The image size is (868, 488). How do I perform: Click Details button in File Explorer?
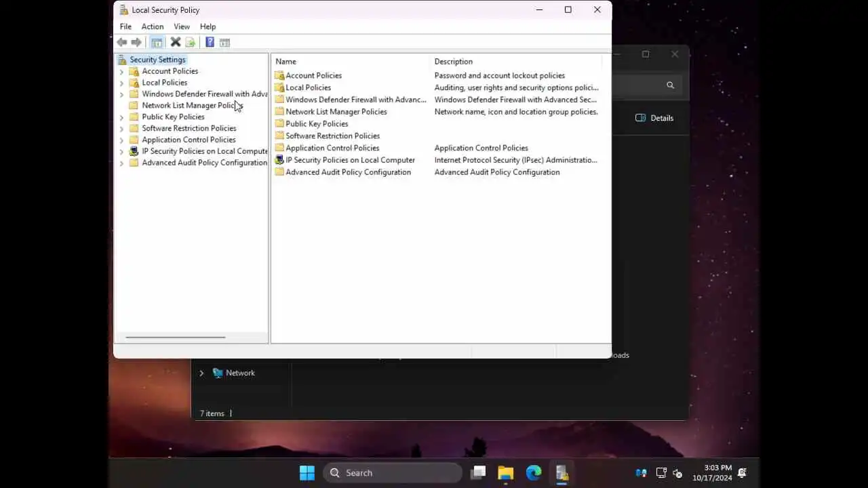(654, 118)
